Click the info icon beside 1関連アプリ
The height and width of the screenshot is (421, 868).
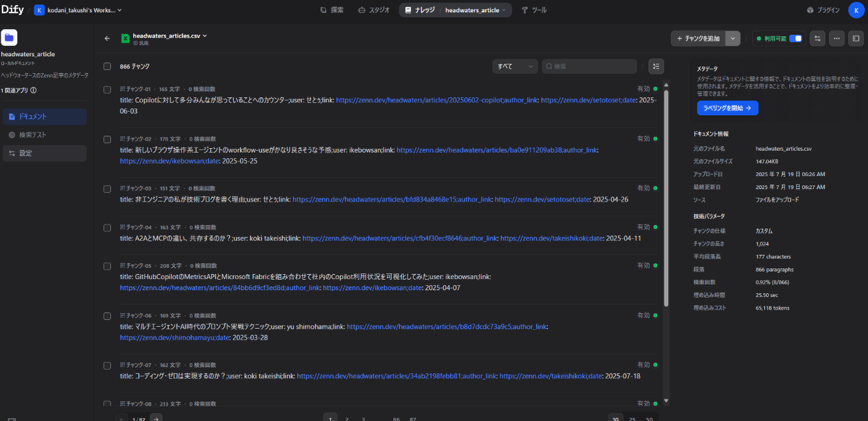33,90
